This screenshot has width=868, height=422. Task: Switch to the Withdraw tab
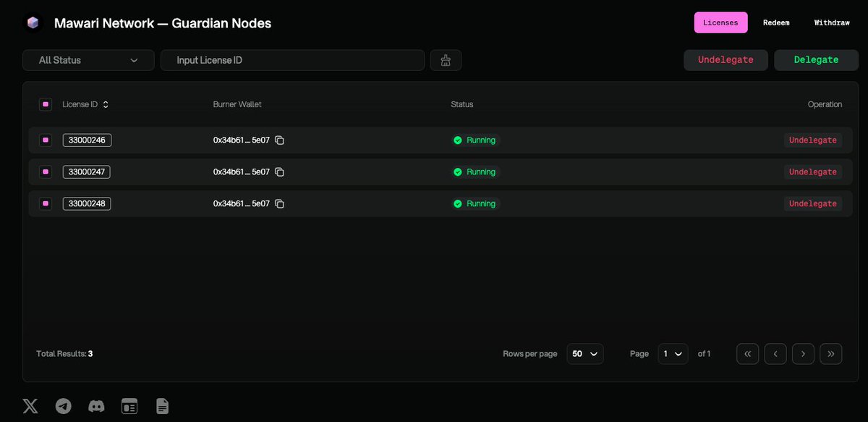(x=832, y=22)
